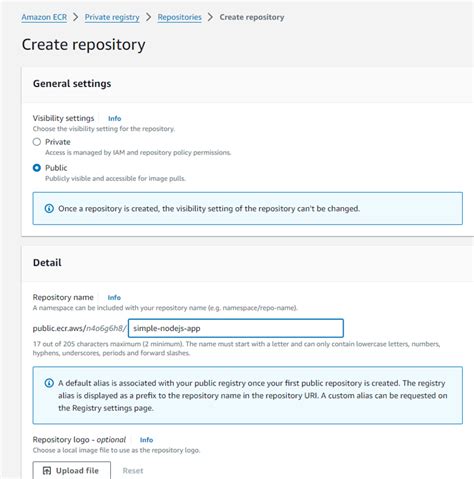Click the upload icon on Upload file
The height and width of the screenshot is (479, 474).
click(x=47, y=471)
